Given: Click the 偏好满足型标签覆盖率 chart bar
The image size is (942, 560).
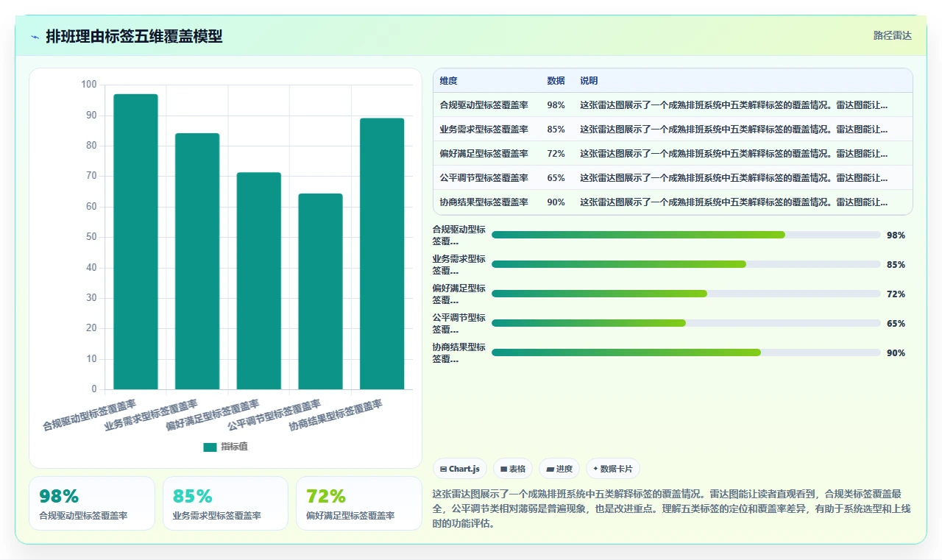Looking at the screenshot, I should click(259, 281).
